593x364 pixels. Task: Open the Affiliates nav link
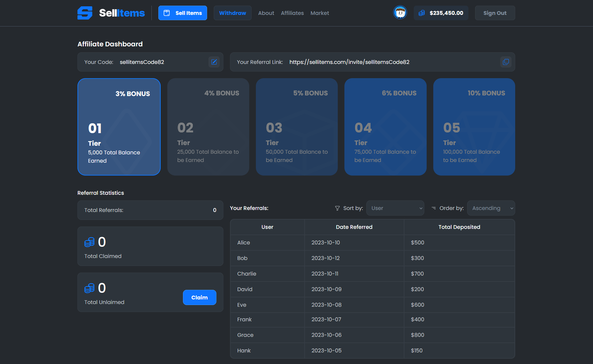292,13
